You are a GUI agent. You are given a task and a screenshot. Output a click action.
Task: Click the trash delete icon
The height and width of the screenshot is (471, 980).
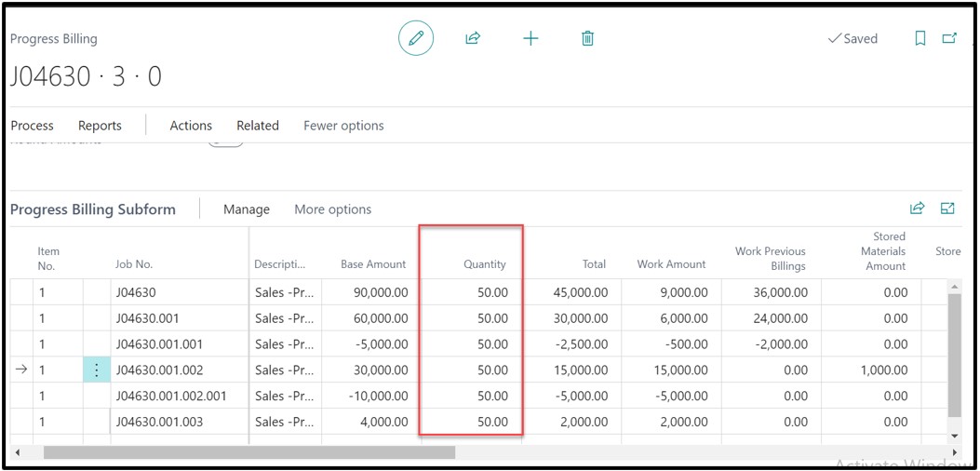coord(587,38)
